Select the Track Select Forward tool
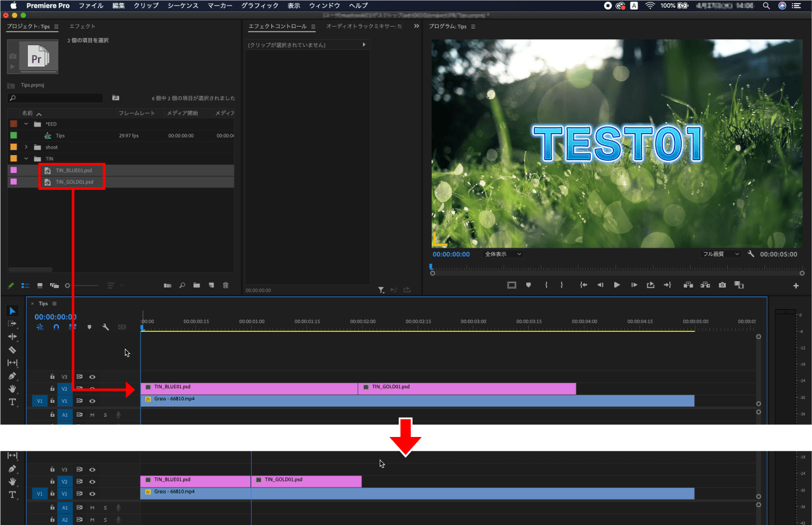812x525 pixels. pyautogui.click(x=12, y=324)
